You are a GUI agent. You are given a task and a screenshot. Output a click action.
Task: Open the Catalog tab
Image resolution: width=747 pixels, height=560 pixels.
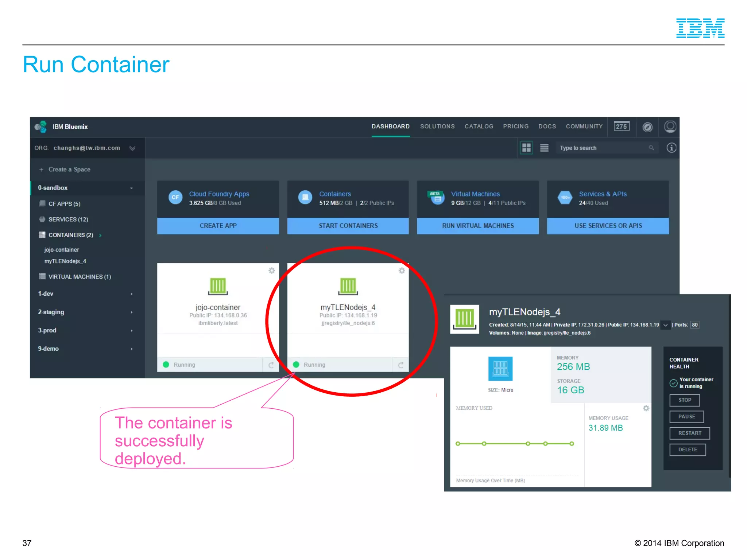tap(479, 127)
